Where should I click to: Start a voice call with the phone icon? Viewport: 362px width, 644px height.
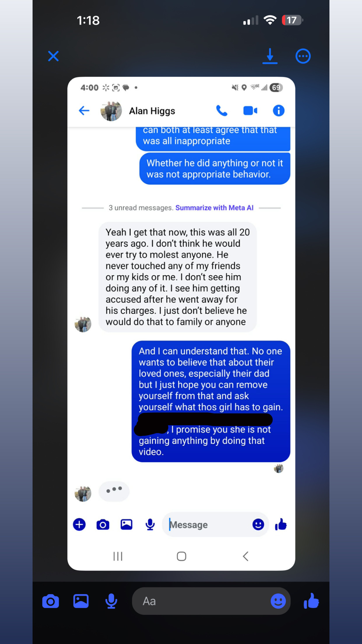pos(222,111)
